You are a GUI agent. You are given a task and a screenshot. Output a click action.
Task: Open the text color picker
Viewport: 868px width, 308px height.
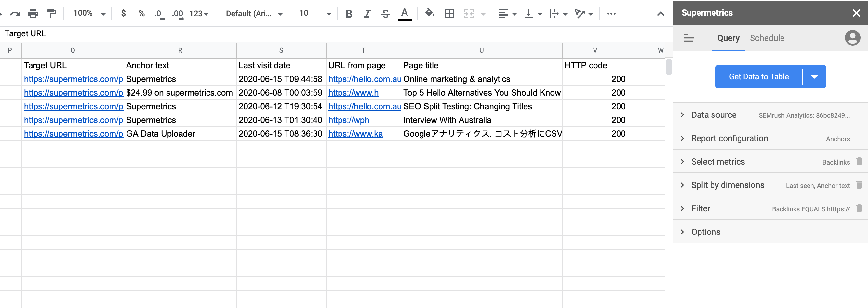[405, 14]
